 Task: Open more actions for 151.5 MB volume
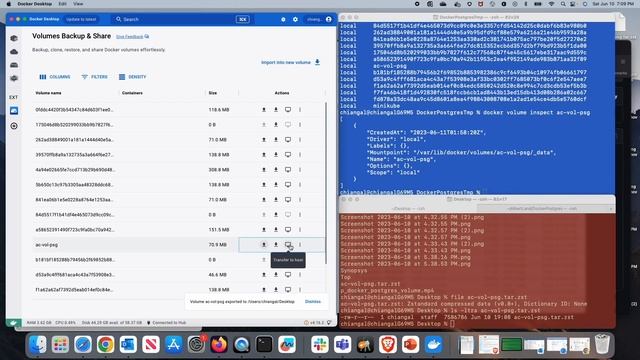pos(300,230)
